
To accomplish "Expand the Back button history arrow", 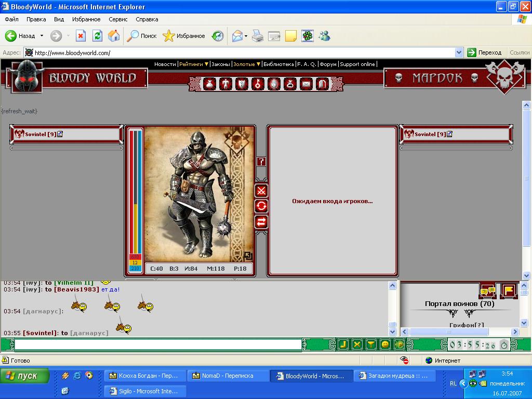I will [42, 36].
